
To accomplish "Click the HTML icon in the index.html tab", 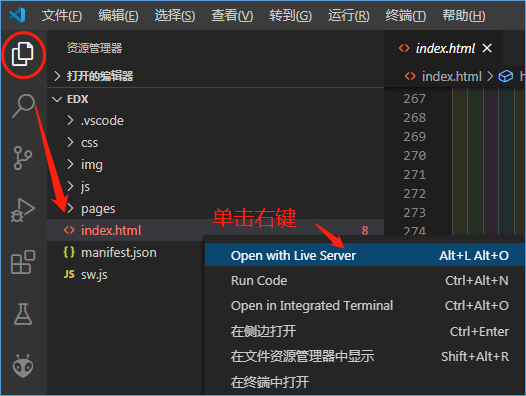I will (404, 48).
